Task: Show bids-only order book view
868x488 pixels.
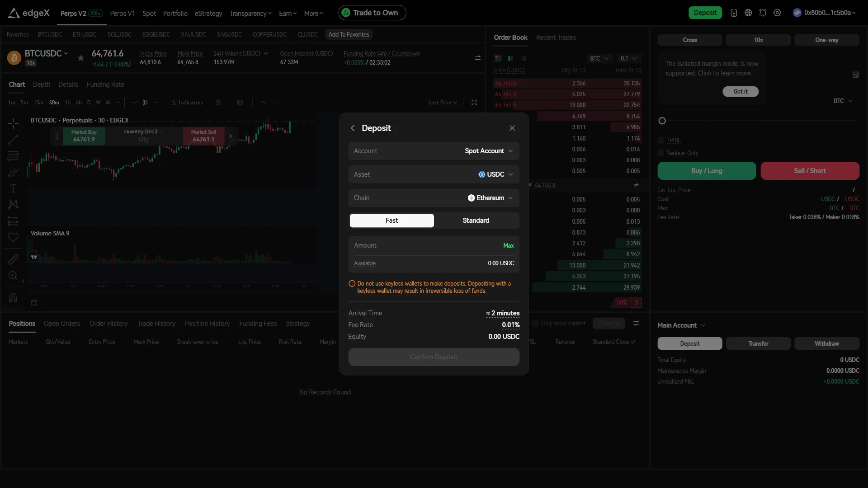Action: pos(510,58)
